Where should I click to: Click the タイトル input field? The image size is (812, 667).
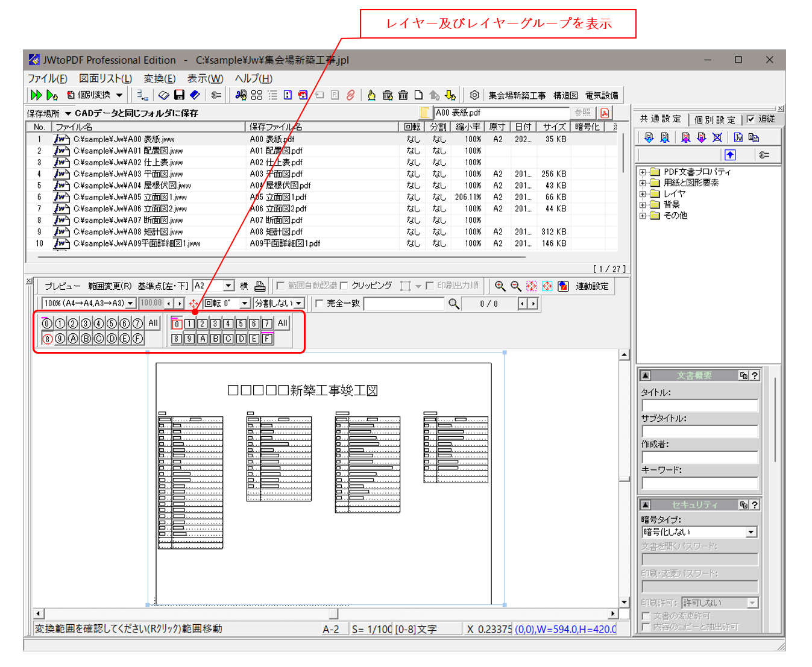(699, 406)
